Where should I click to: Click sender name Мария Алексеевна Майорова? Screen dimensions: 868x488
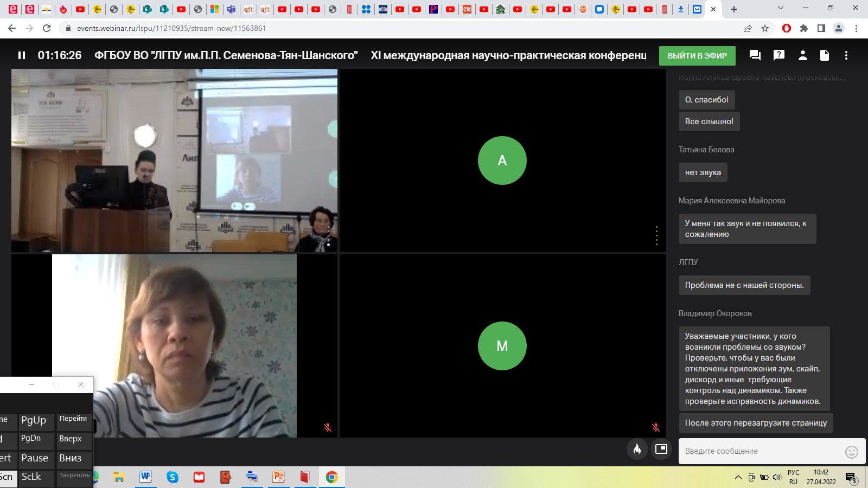pos(732,201)
